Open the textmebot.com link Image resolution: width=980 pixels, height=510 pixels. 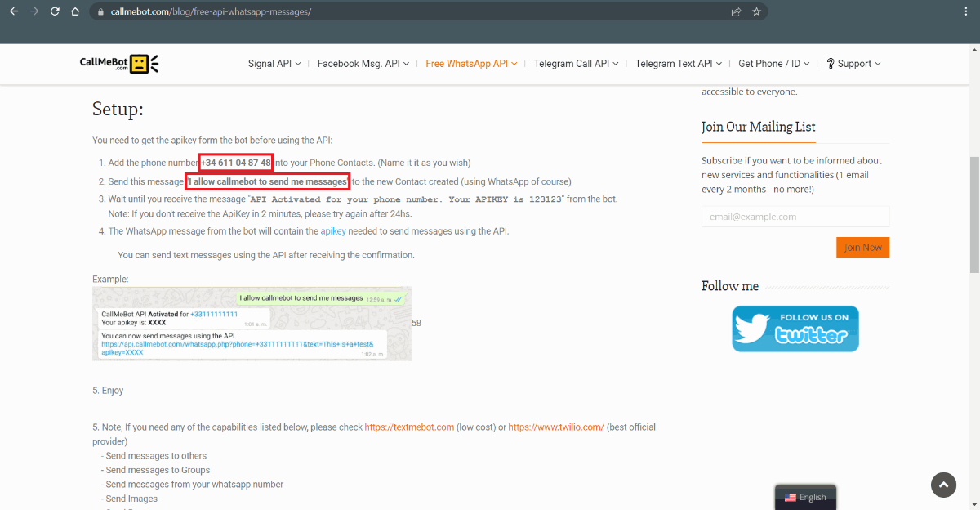[x=408, y=427]
